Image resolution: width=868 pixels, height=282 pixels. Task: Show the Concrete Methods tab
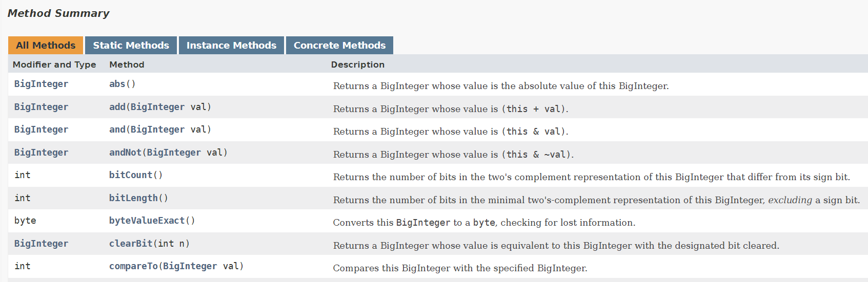pyautogui.click(x=339, y=46)
